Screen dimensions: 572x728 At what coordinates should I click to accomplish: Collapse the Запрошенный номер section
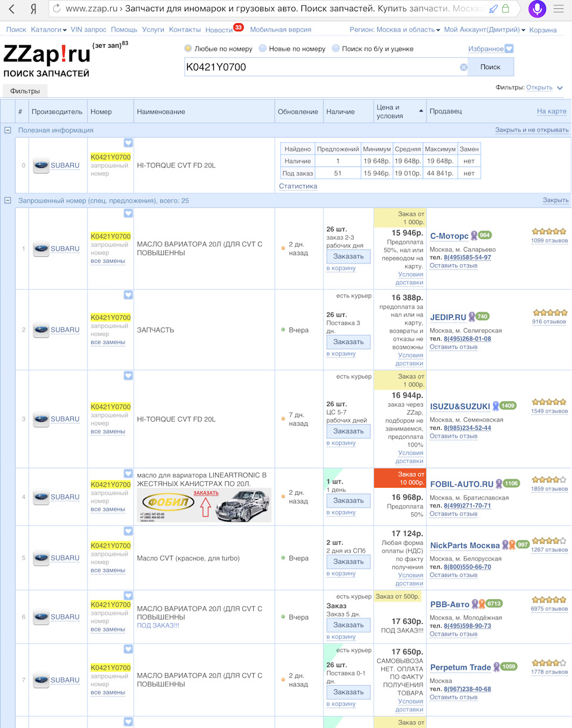(8, 200)
